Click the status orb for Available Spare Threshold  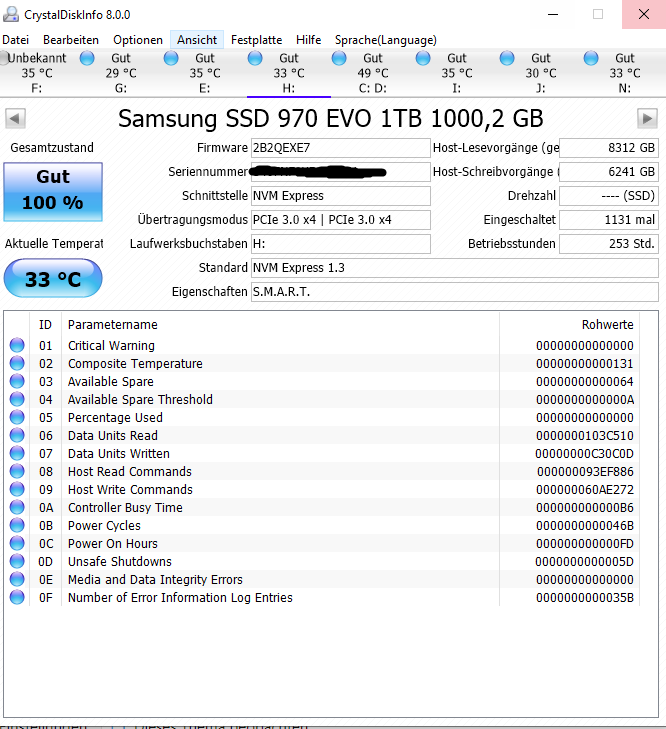pyautogui.click(x=17, y=399)
